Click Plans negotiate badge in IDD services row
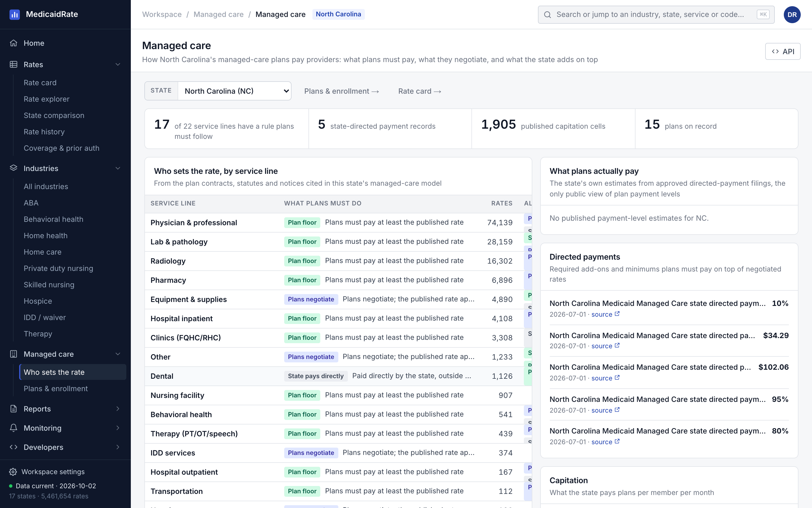Screen dimensions: 812x508 [x=311, y=453]
